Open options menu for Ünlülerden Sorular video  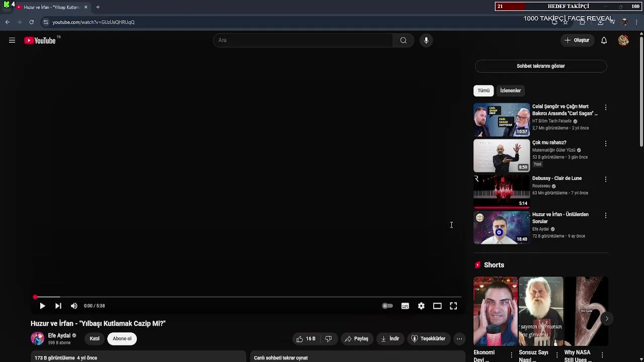(x=606, y=216)
